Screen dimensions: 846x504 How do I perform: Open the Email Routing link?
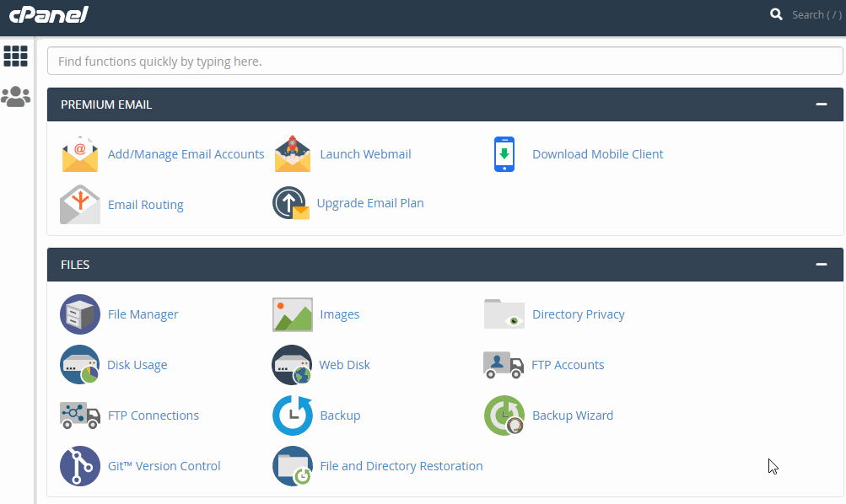146,205
